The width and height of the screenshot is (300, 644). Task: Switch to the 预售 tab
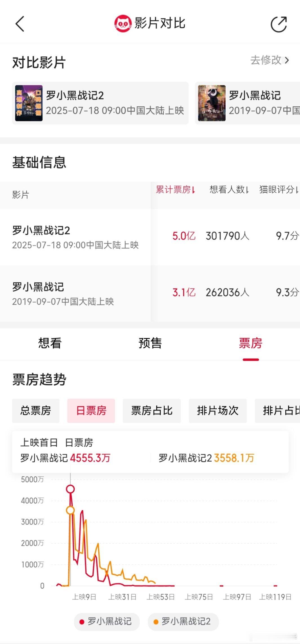(x=150, y=343)
